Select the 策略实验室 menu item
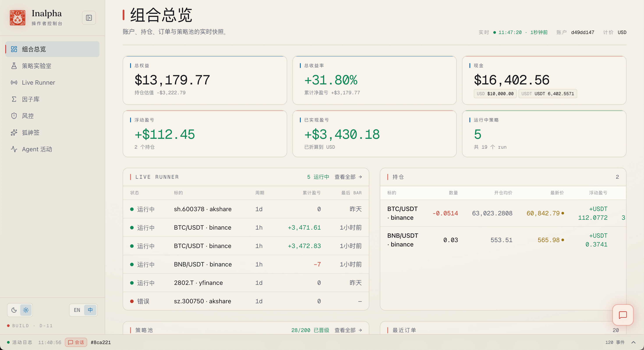Screen dimensions: 644x350 [52, 66]
